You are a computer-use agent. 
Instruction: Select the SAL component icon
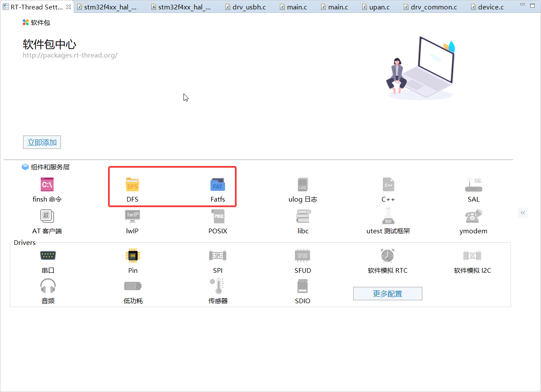click(x=473, y=184)
